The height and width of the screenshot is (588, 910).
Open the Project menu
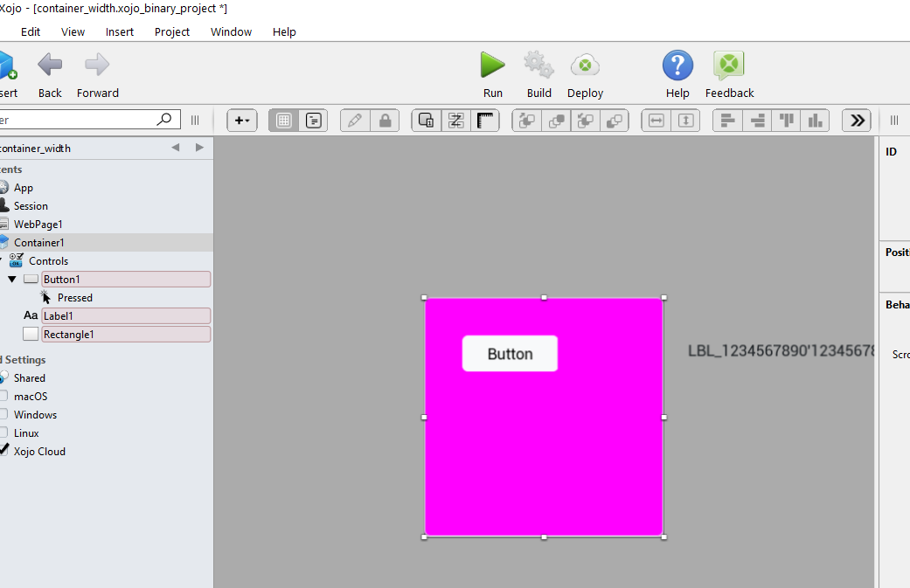[171, 31]
